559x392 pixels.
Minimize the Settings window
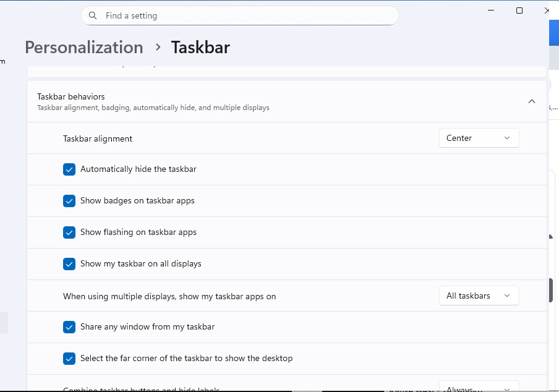tap(491, 11)
